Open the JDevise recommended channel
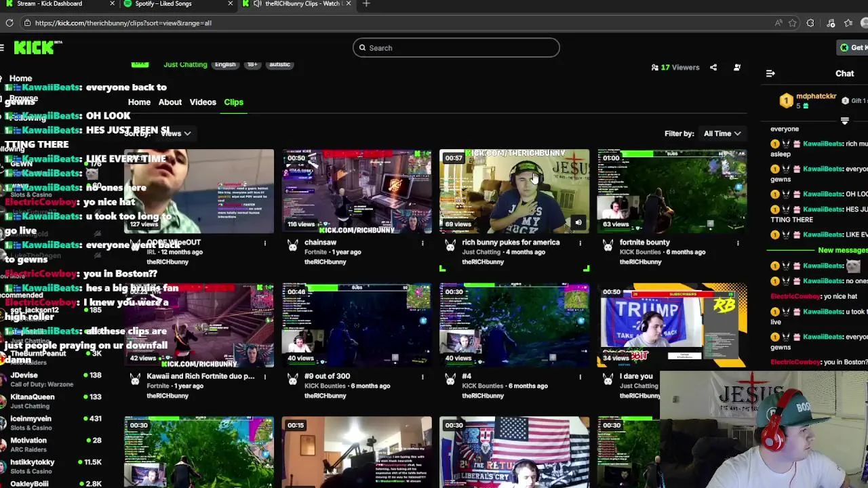 (51, 379)
